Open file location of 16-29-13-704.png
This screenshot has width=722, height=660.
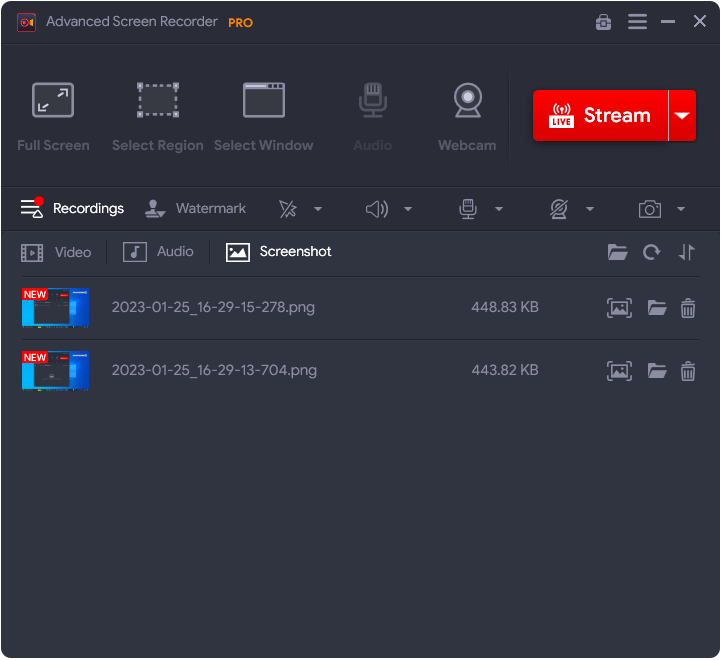(x=657, y=371)
